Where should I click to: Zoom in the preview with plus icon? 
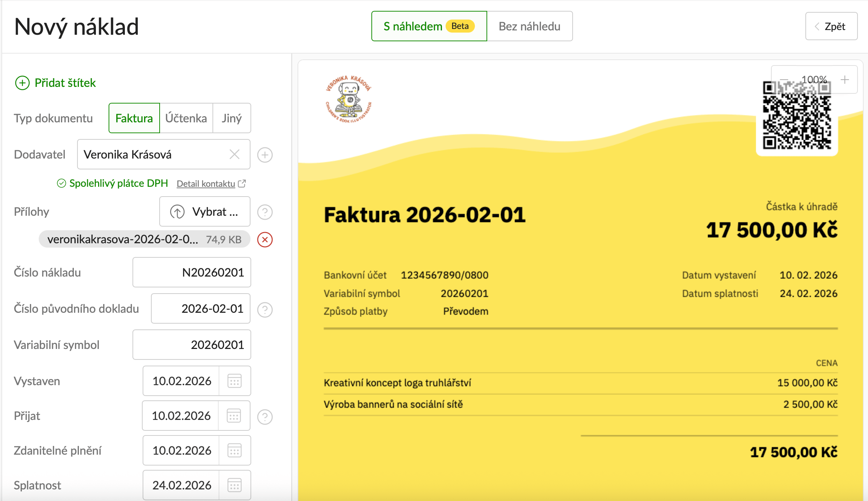844,80
